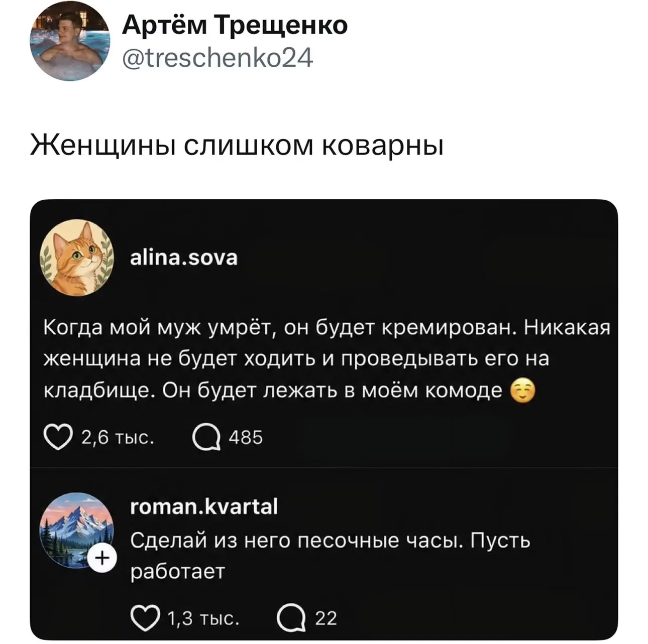This screenshot has height=644, width=648.
Task: Click the alina.sova username
Action: 184,257
